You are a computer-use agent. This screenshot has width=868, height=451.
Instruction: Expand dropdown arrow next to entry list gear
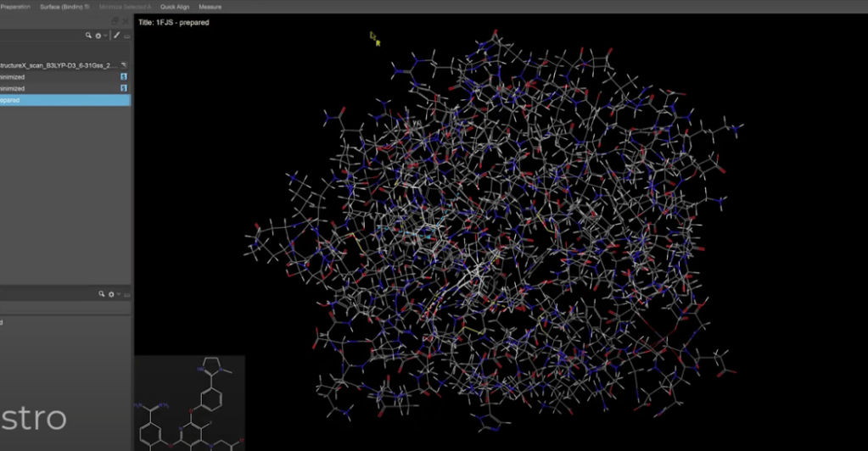point(105,36)
